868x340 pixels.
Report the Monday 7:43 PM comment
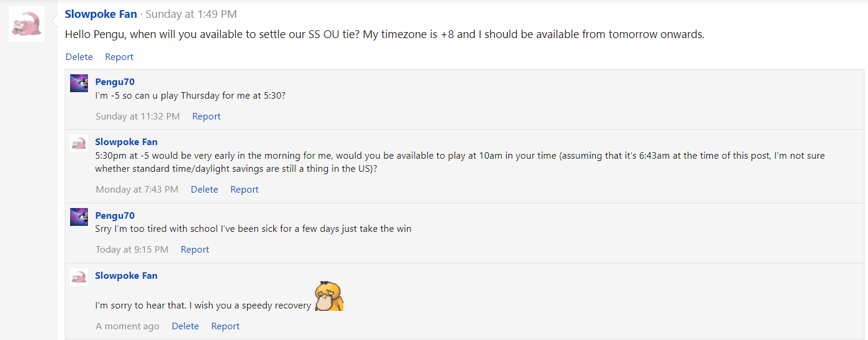(244, 190)
